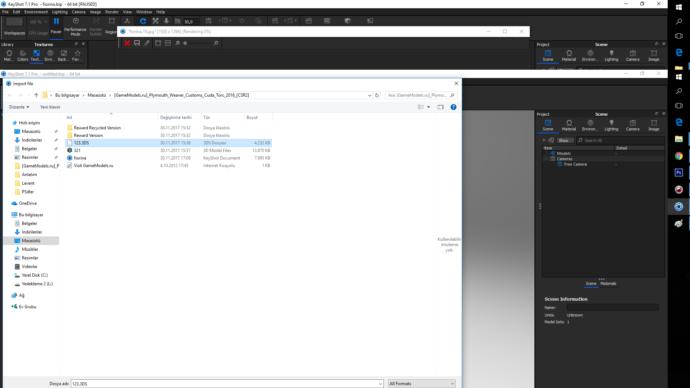Select Videolar in the navigation pane
Screen dimensions: 690x388
click(29, 267)
